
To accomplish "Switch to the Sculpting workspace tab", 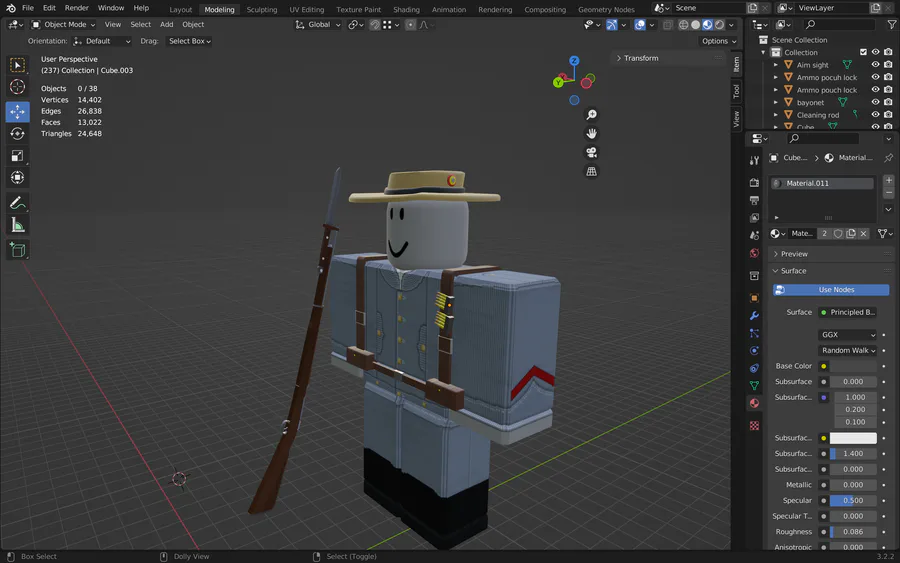I will pyautogui.click(x=262, y=9).
